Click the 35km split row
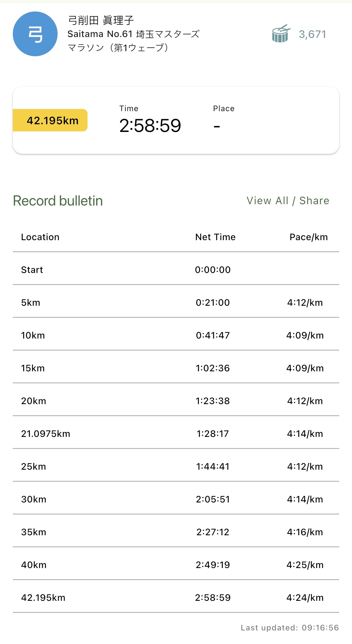Screen dimensions: 352x644 (176, 532)
